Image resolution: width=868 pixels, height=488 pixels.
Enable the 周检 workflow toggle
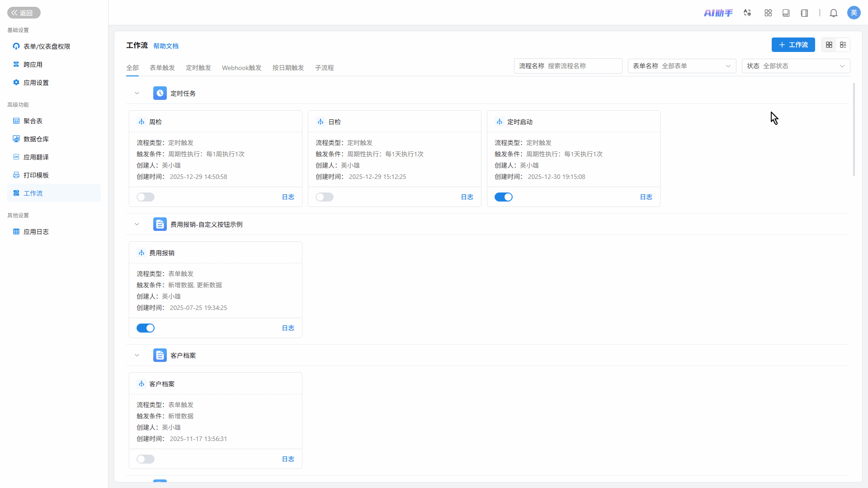[146, 197]
